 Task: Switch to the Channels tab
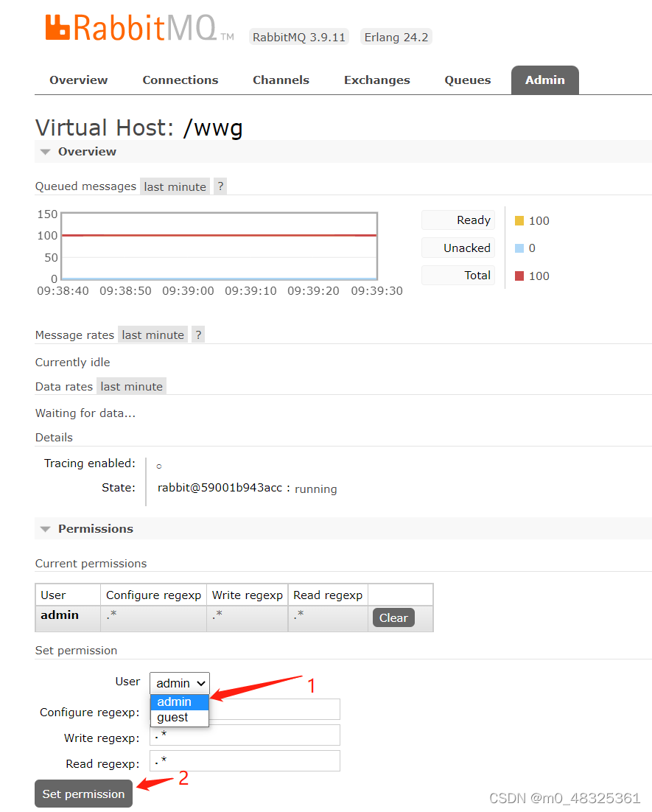281,80
